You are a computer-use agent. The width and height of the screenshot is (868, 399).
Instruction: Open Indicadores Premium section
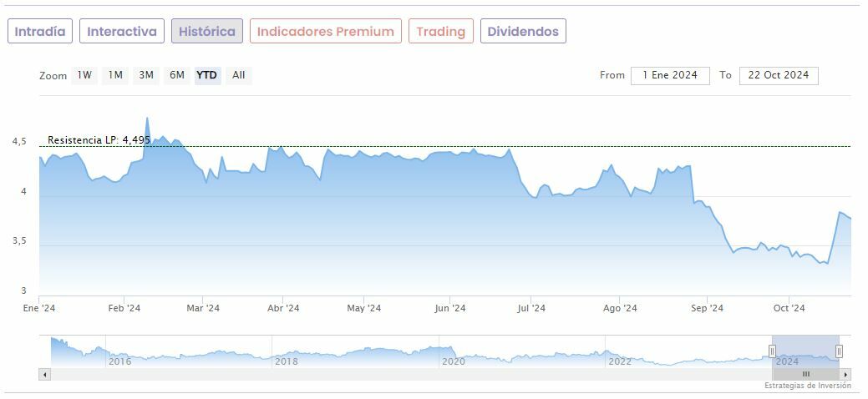[x=326, y=32]
